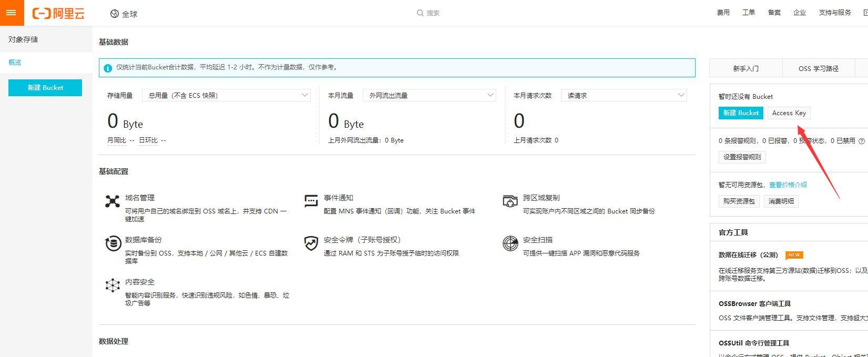Click the 数据处理 section heading
868x357 pixels.
point(114,341)
